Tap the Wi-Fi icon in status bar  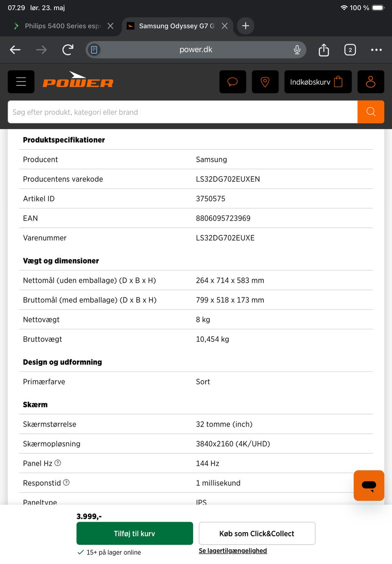(344, 8)
